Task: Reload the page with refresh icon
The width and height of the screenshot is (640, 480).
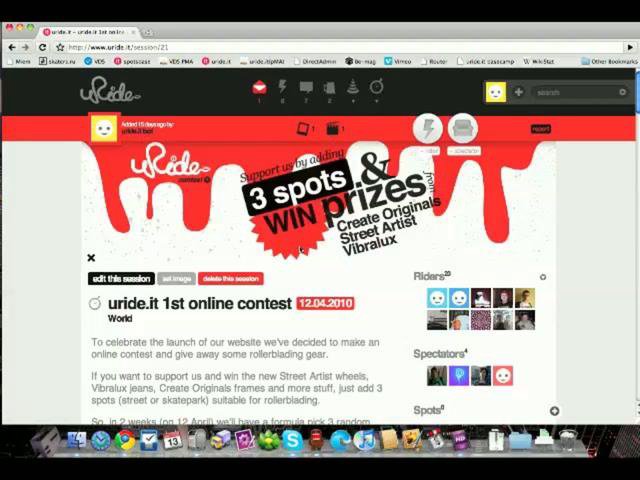Action: click(42, 47)
